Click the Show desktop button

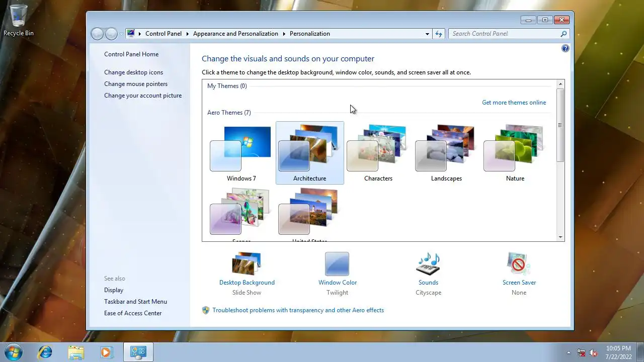[x=640, y=352]
